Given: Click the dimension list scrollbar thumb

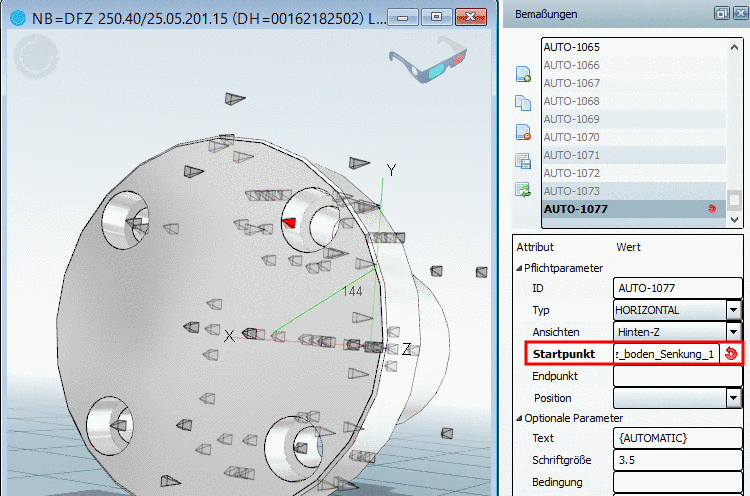Looking at the screenshot, I should pos(734,200).
